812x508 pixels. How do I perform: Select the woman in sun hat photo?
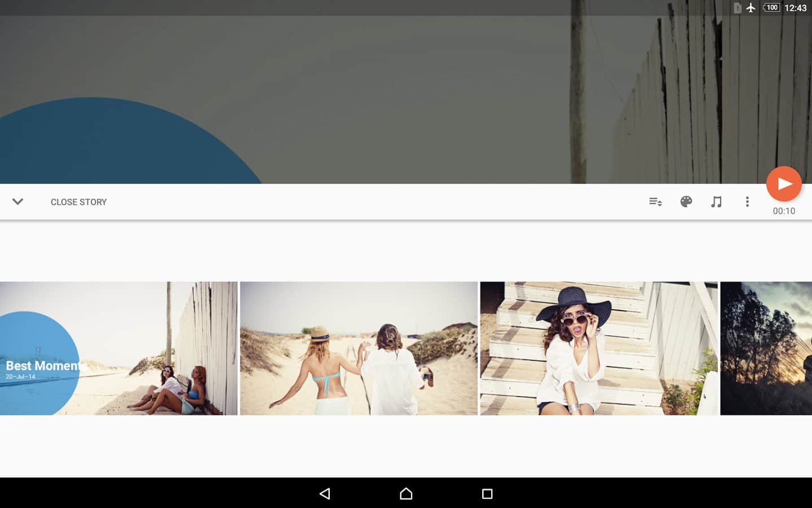click(x=599, y=348)
